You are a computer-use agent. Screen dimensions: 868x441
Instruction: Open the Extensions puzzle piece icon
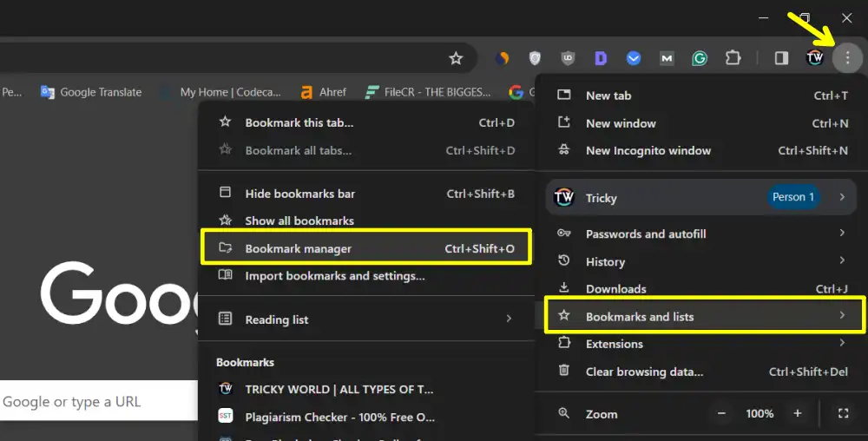pos(733,57)
